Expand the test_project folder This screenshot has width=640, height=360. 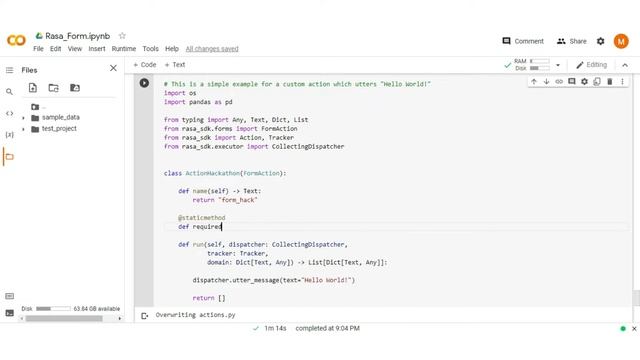pos(23,129)
